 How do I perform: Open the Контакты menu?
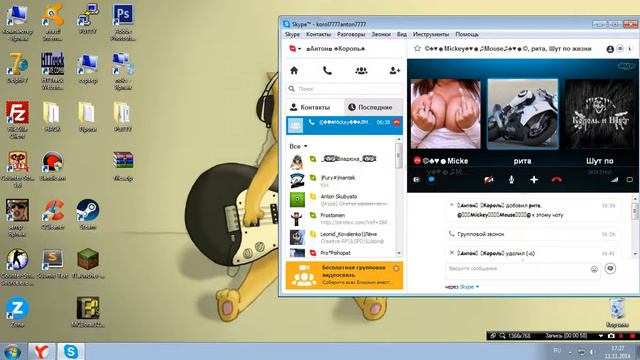pos(318,34)
